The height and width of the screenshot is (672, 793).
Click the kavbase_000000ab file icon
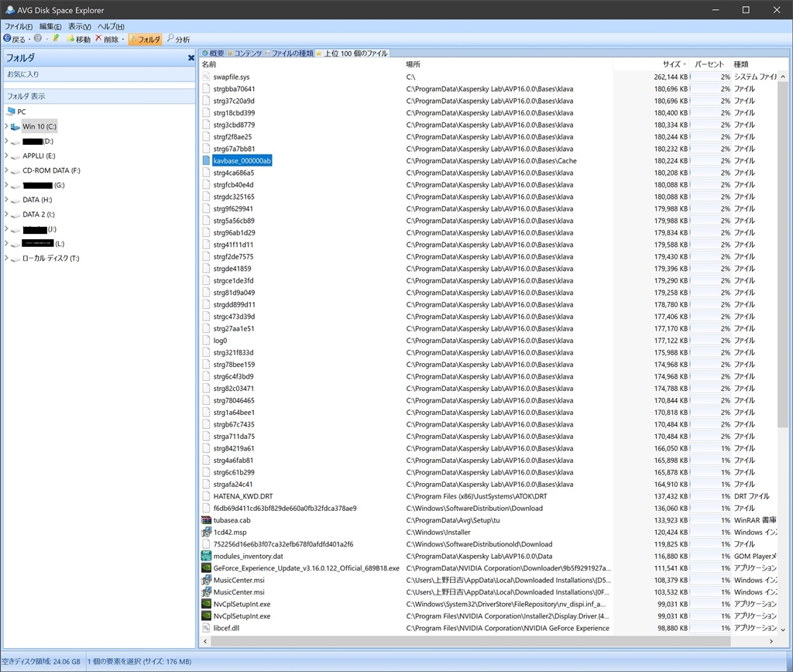pos(206,161)
